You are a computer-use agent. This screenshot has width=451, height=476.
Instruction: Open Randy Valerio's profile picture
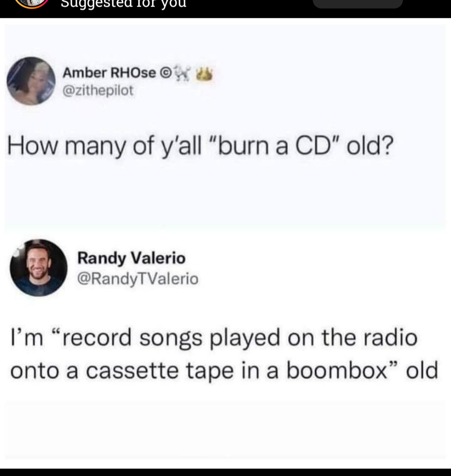pyautogui.click(x=38, y=268)
